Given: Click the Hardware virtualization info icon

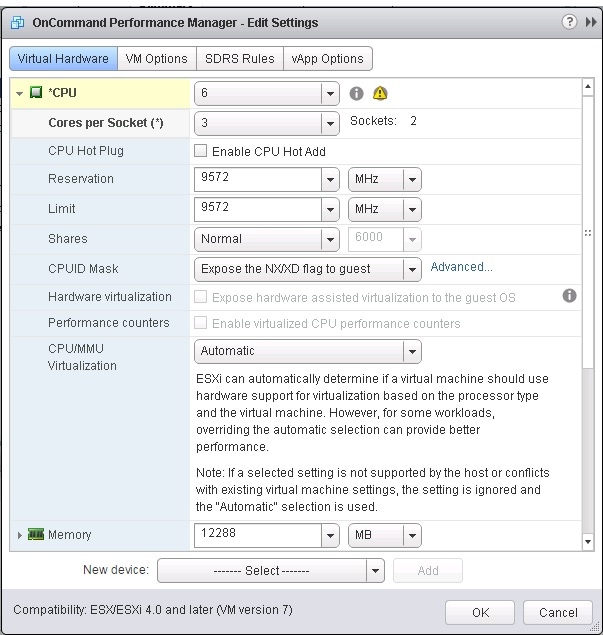Looking at the screenshot, I should pos(569,296).
